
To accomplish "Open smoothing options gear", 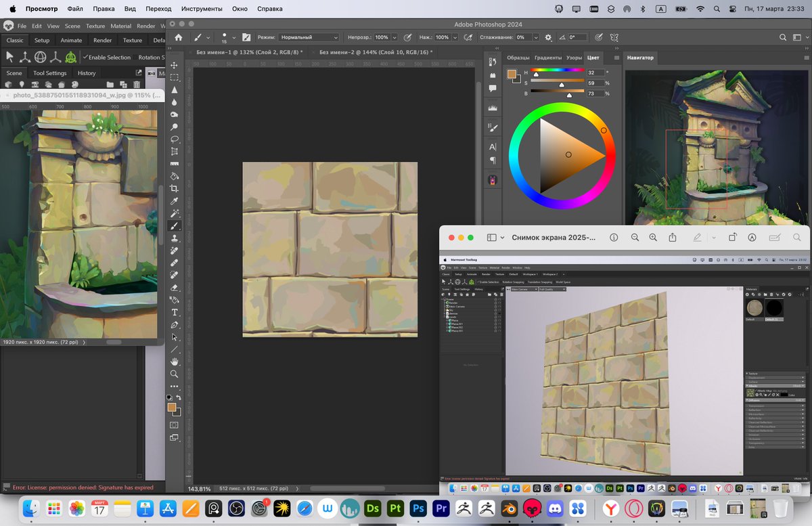I will 548,37.
